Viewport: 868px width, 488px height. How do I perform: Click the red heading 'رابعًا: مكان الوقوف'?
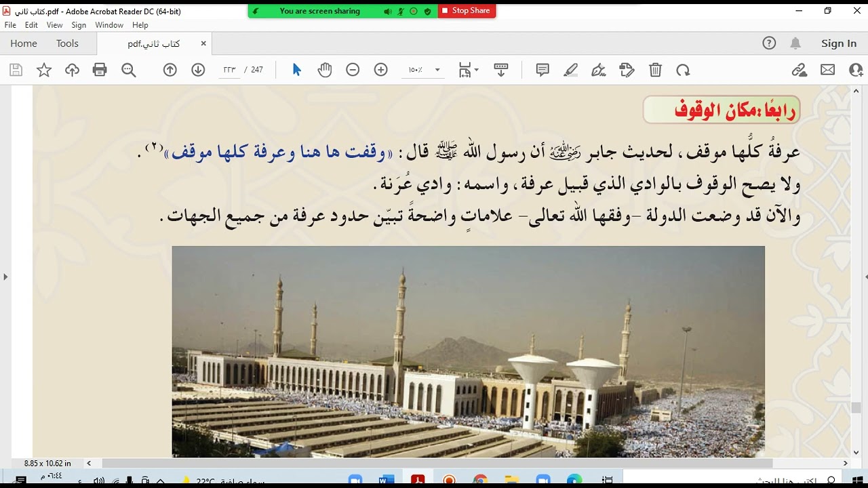pyautogui.click(x=722, y=110)
